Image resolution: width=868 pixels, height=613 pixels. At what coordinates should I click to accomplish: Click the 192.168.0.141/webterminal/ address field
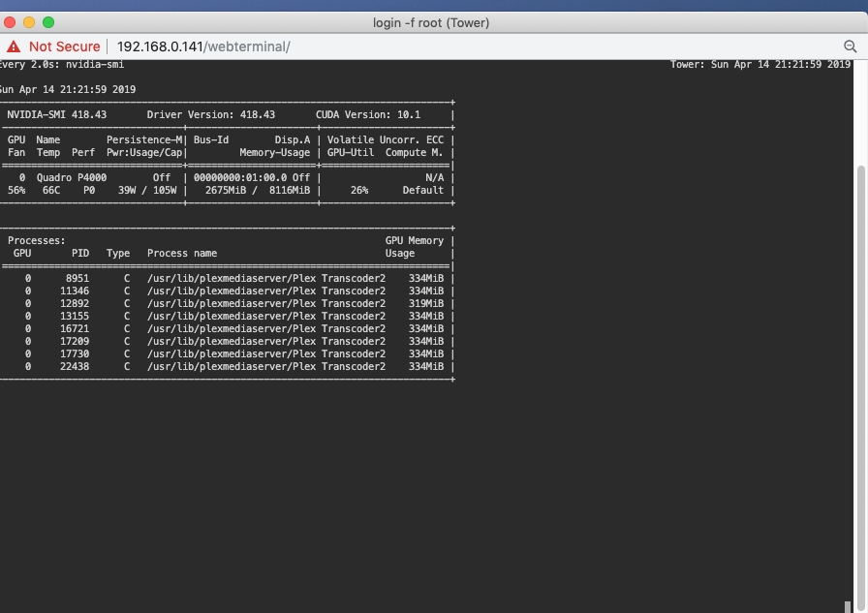click(203, 46)
